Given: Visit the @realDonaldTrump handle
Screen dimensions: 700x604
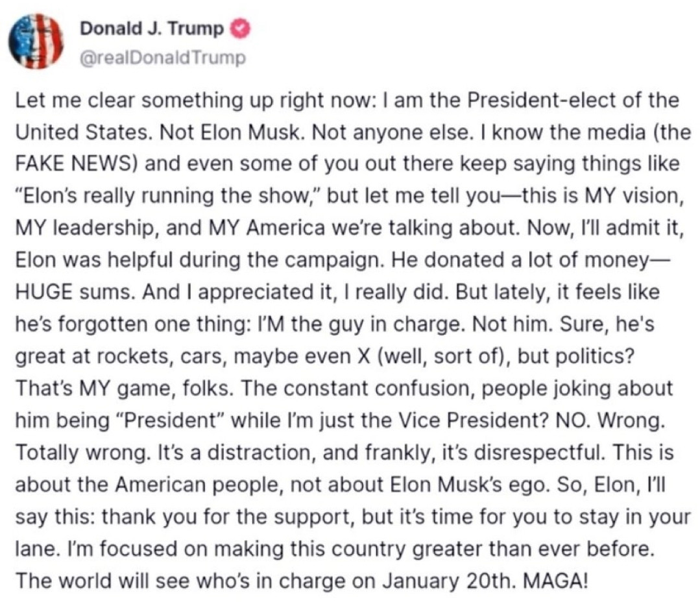Looking at the screenshot, I should point(162,58).
